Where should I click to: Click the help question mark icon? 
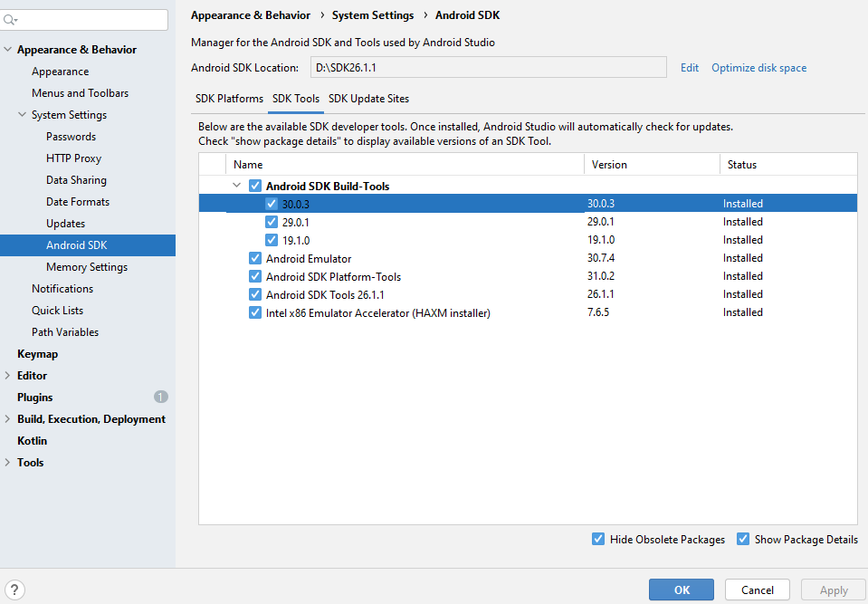click(14, 590)
